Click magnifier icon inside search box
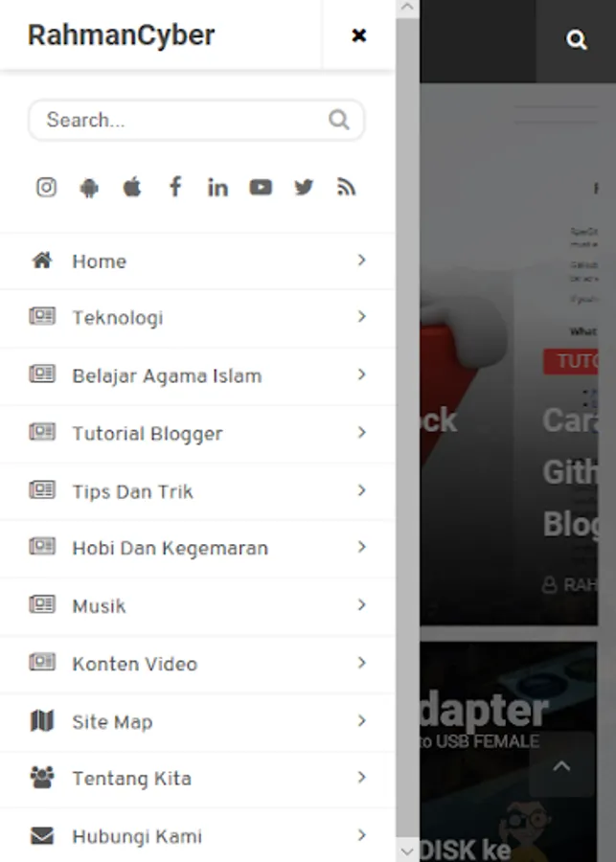 point(339,120)
